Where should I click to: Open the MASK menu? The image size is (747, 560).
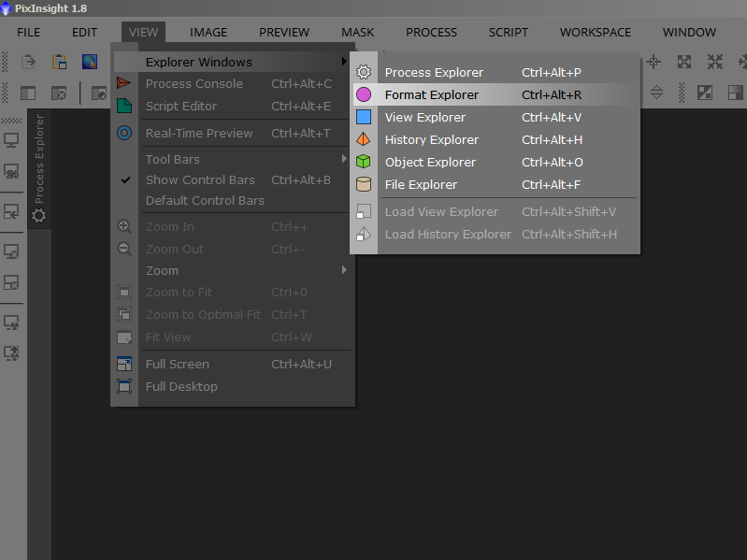click(358, 33)
